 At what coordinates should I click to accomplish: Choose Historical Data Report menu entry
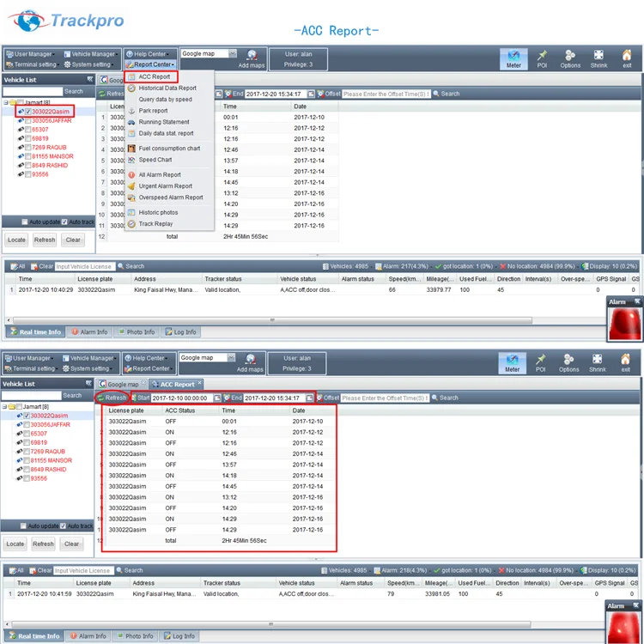(167, 88)
